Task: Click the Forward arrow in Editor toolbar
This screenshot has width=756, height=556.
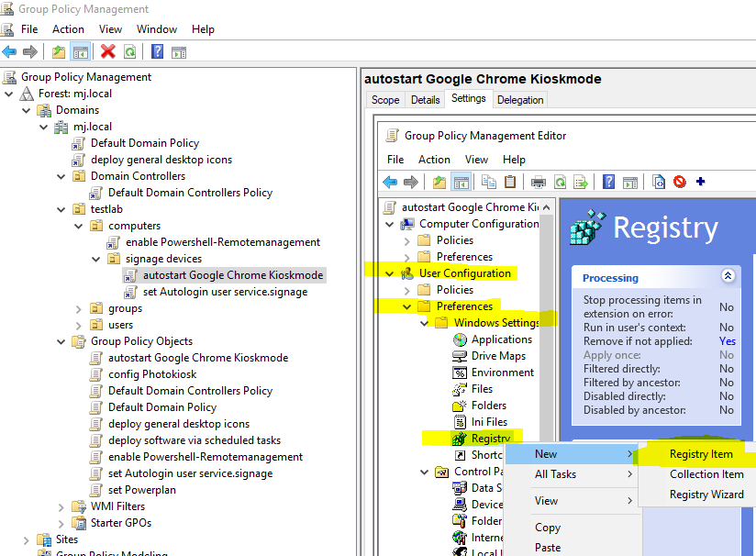Action: (x=411, y=182)
